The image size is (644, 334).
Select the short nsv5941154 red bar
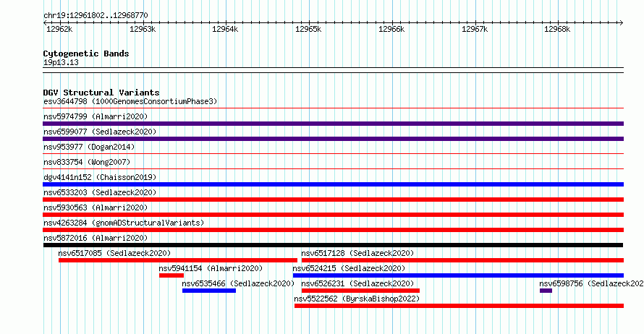[171, 275]
